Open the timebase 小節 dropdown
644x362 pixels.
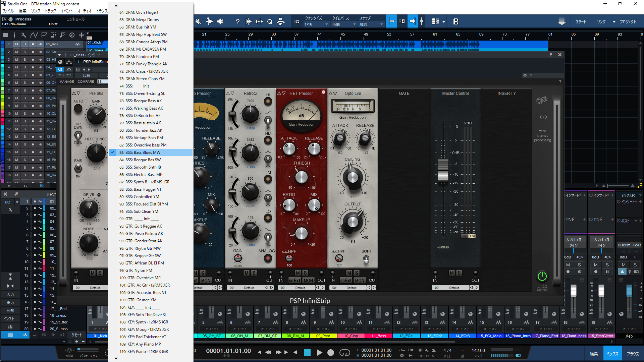click(344, 24)
